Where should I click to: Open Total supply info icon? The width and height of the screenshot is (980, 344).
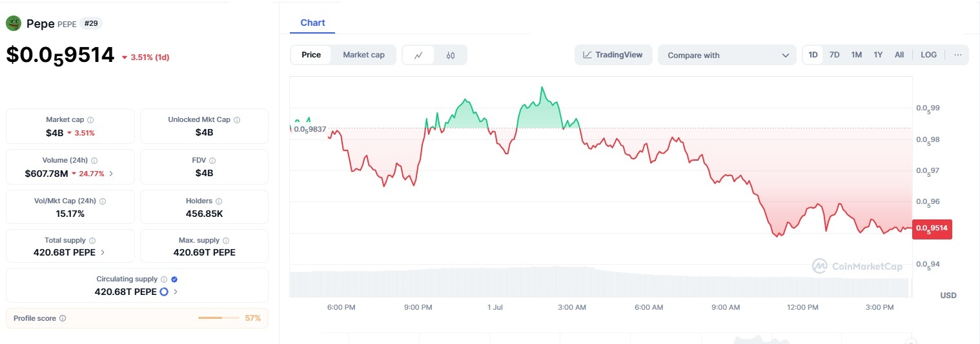tap(92, 241)
